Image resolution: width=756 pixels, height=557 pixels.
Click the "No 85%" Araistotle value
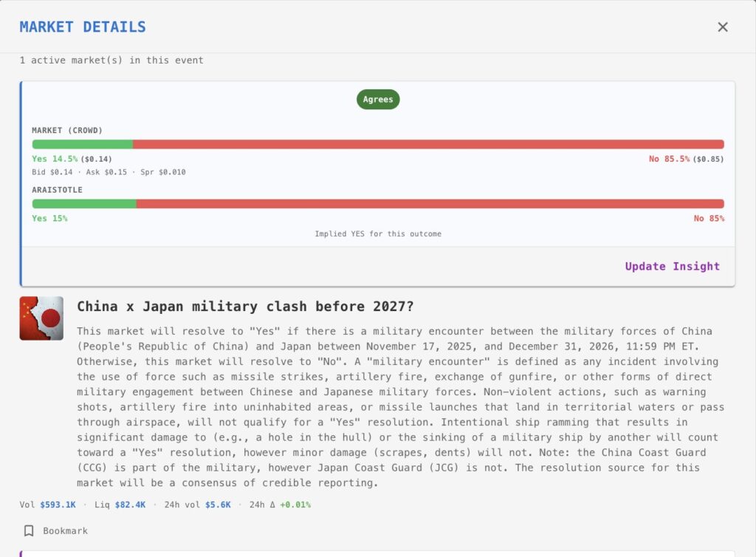(709, 219)
